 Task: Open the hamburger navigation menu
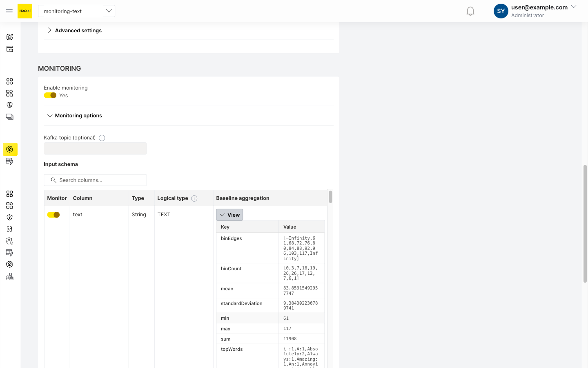pyautogui.click(x=9, y=11)
